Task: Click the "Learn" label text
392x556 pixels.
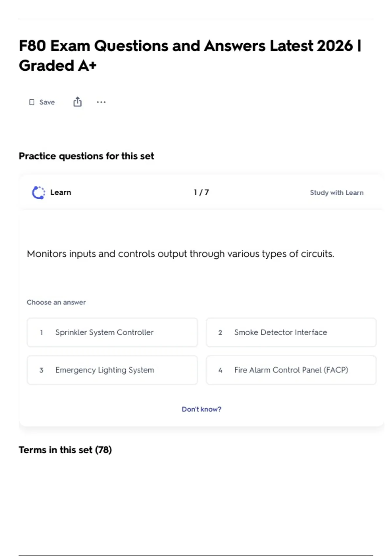Action: pyautogui.click(x=60, y=192)
